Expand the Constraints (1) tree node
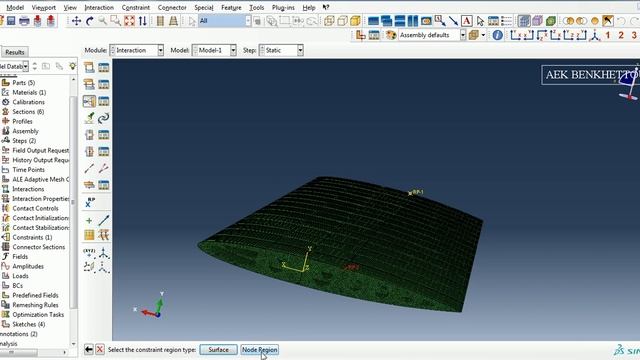The width and height of the screenshot is (640, 360). coord(32,237)
